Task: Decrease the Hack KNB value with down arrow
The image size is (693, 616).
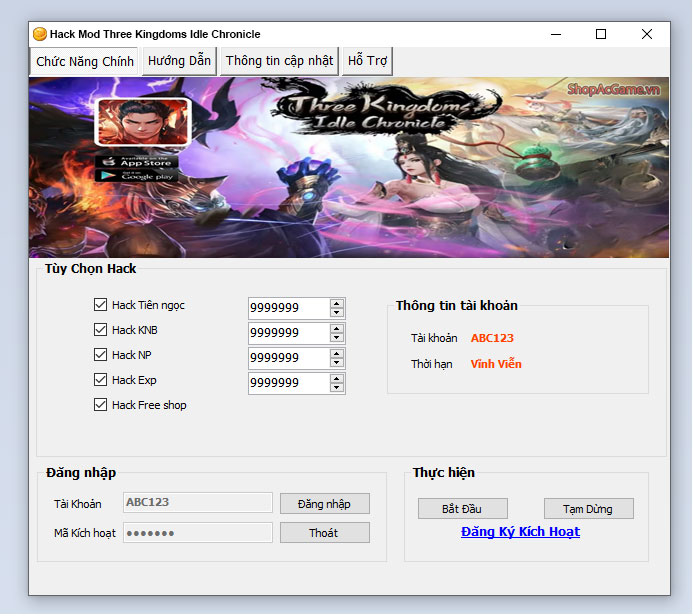Action: click(x=337, y=338)
